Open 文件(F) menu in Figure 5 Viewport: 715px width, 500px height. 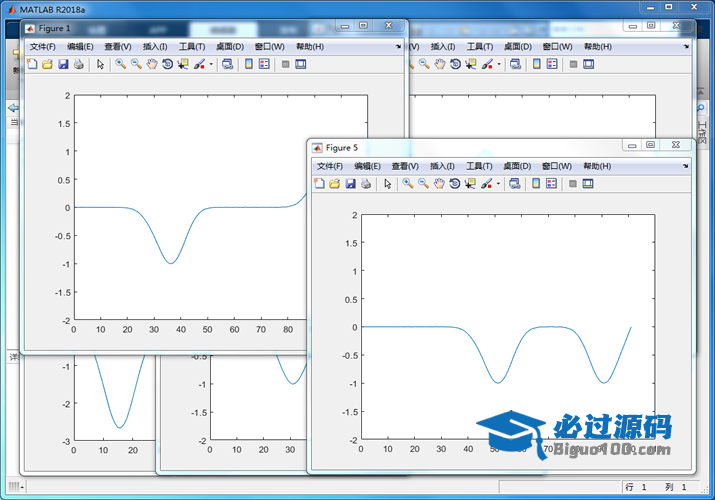tap(330, 166)
